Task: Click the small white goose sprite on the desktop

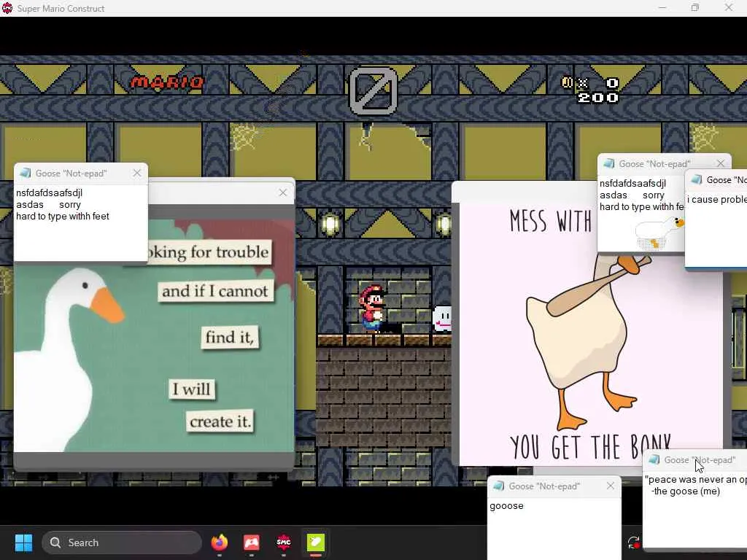Action: 659,232
